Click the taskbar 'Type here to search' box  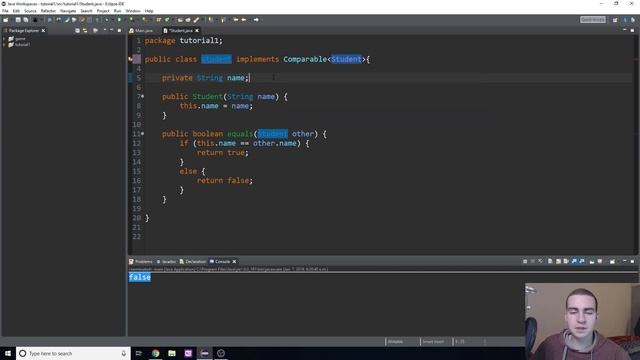73,353
